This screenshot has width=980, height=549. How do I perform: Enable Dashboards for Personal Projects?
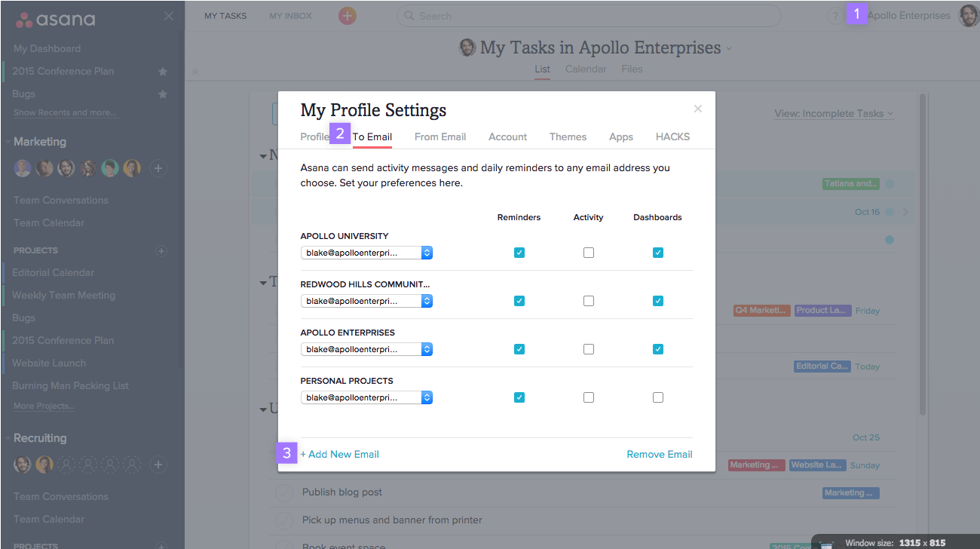657,397
